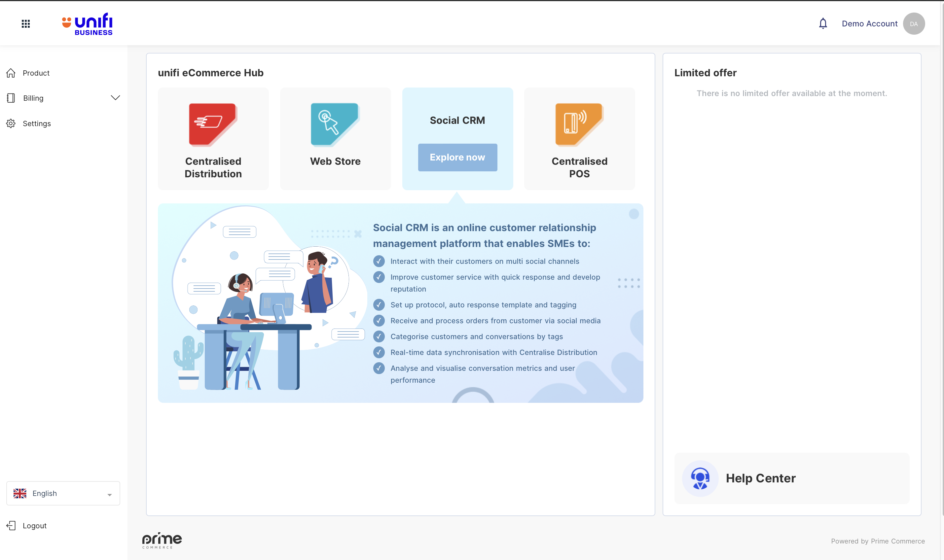Click the Settings gear icon in sidebar
The width and height of the screenshot is (944, 560).
(11, 123)
